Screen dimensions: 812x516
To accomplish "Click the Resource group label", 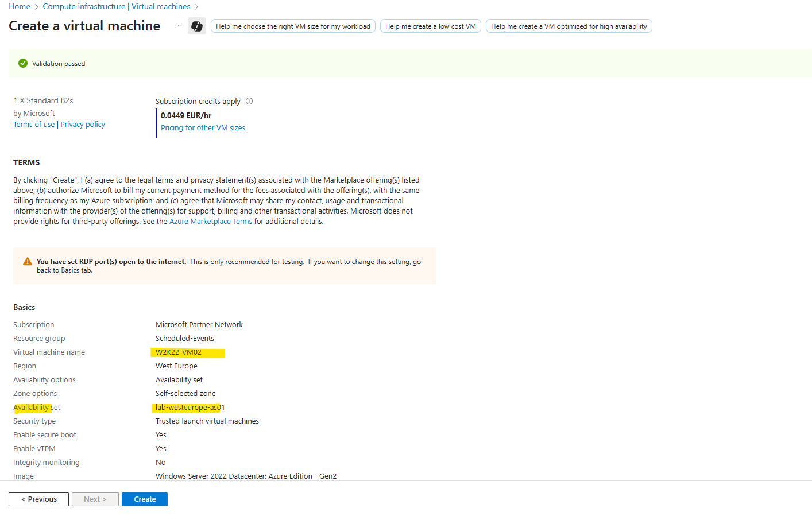I will point(39,339).
